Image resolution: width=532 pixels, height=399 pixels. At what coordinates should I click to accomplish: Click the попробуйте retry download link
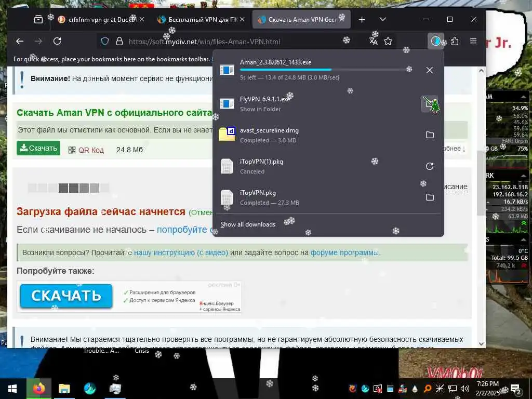point(184,230)
